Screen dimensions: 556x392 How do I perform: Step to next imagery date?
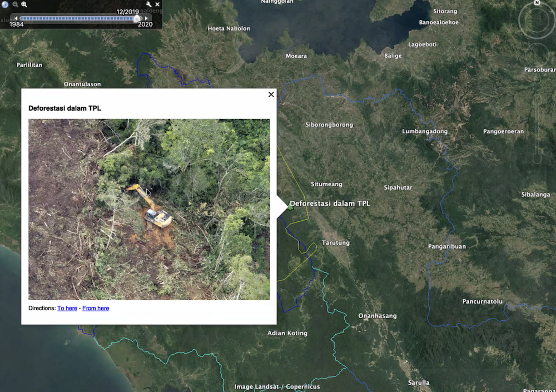click(x=147, y=18)
